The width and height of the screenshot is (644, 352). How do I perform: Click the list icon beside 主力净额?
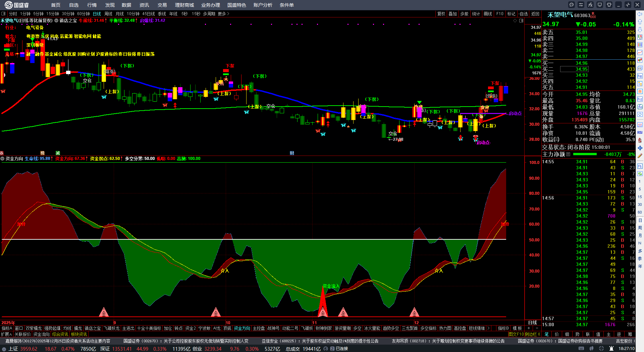pyautogui.click(x=568, y=154)
